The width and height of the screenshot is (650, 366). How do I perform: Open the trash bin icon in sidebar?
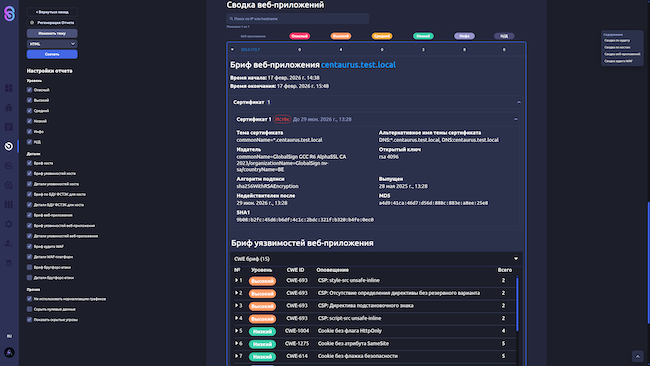[x=9, y=263]
